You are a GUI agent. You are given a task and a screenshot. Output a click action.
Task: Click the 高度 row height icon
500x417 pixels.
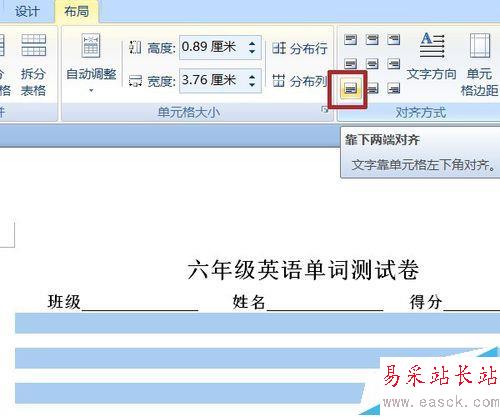pos(135,47)
